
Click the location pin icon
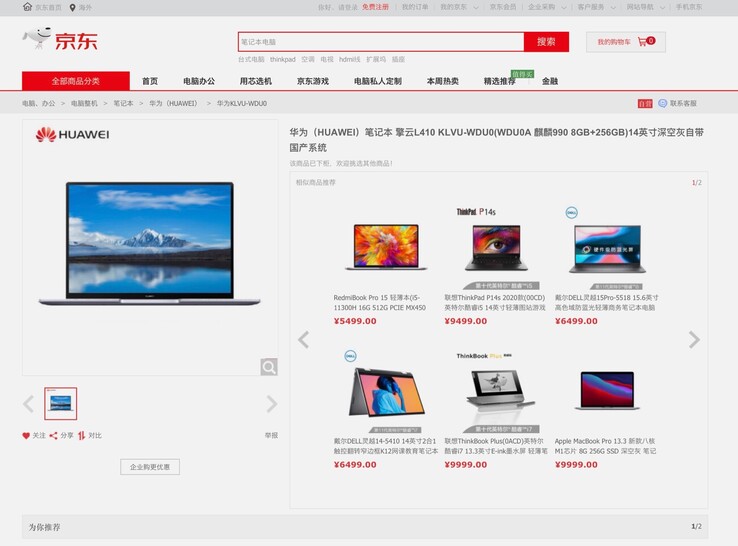[x=72, y=8]
